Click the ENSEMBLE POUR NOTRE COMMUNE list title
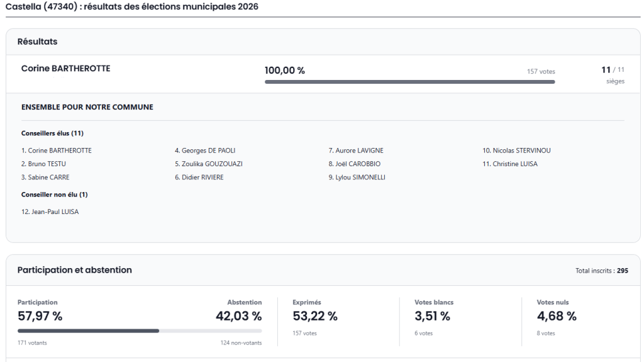 point(87,107)
